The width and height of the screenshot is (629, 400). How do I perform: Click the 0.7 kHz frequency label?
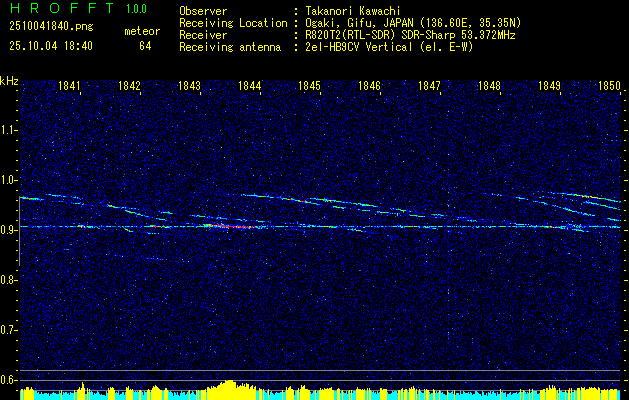coord(8,330)
